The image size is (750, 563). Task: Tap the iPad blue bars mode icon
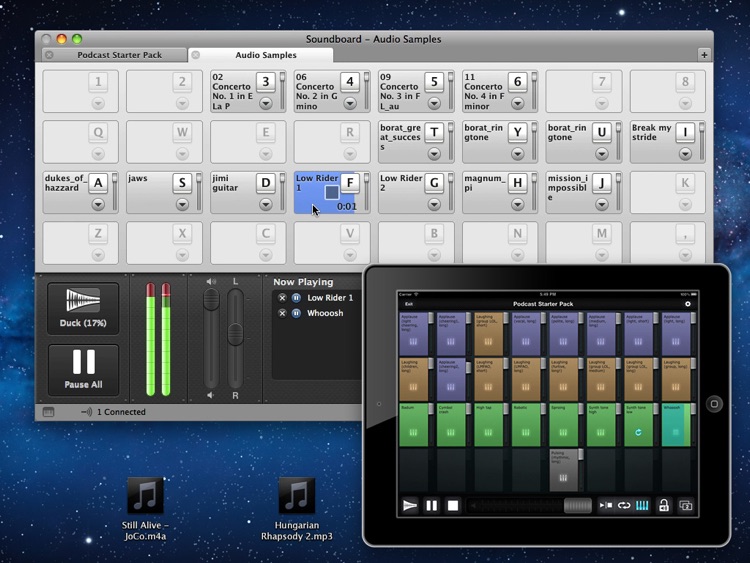click(642, 505)
